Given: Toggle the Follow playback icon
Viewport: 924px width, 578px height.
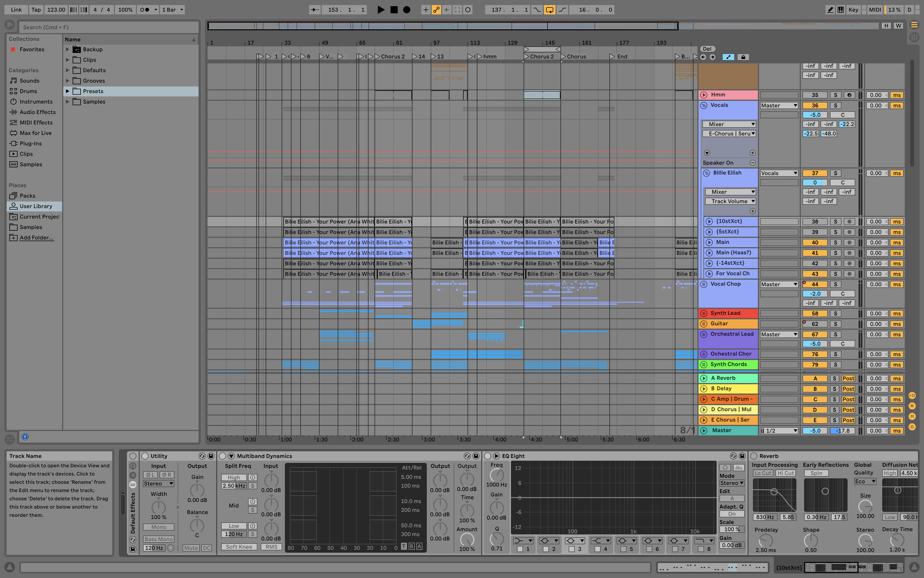Looking at the screenshot, I should [315, 10].
